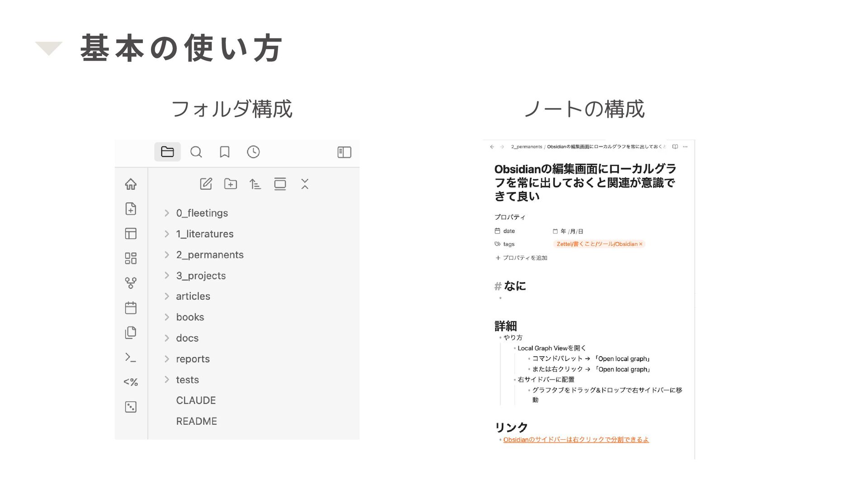Viewport: 868px width, 488px height.
Task: Click the または右クリック bullet line
Action: click(x=591, y=369)
